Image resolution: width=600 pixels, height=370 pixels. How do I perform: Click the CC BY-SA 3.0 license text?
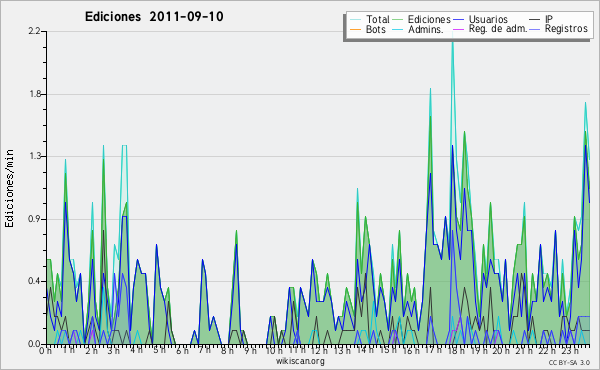pyautogui.click(x=569, y=363)
